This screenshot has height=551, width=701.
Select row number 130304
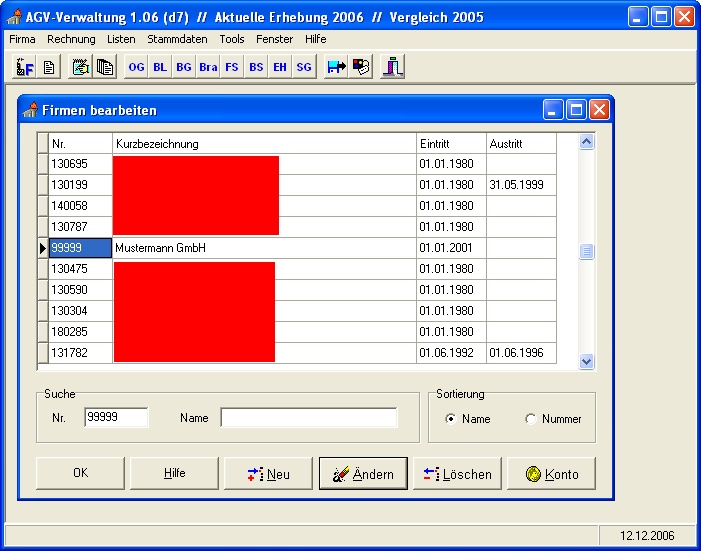pos(80,311)
